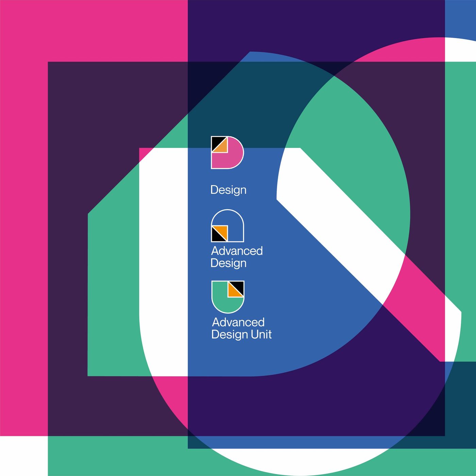
Task: Click the orange triangle in the arch logo
Action: (222, 231)
